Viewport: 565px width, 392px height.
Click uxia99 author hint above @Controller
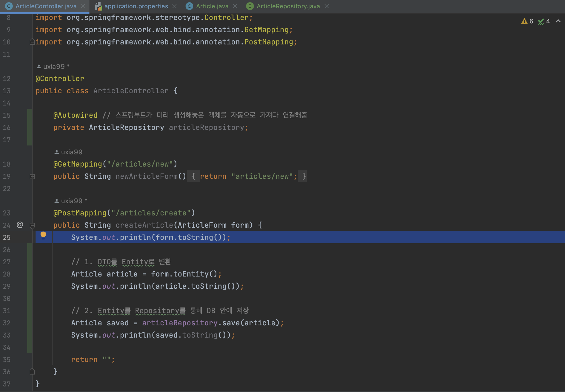click(54, 67)
